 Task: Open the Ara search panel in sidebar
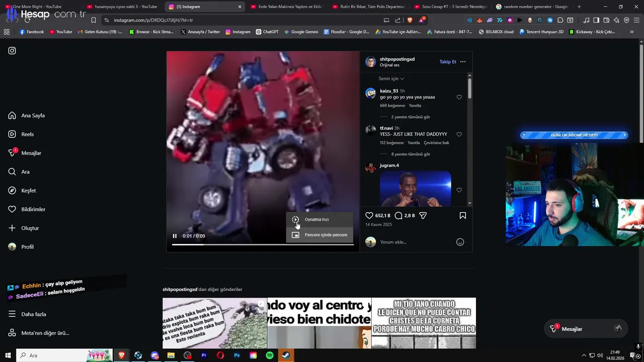[19, 172]
